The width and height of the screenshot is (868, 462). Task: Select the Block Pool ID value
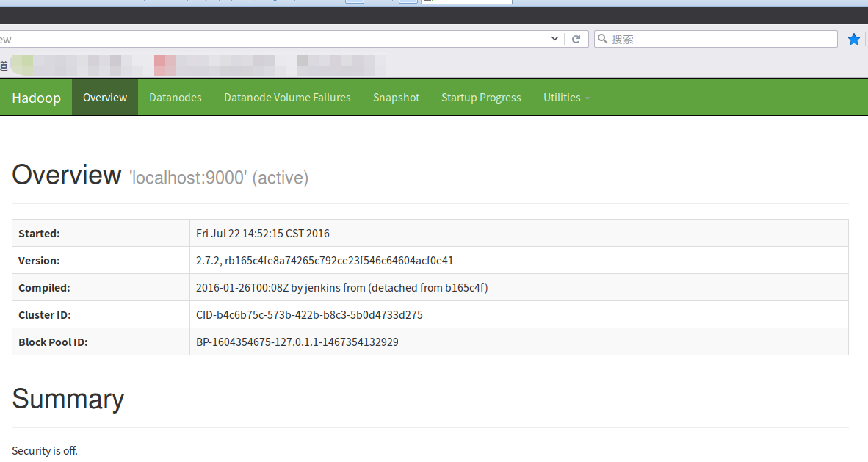(x=297, y=342)
